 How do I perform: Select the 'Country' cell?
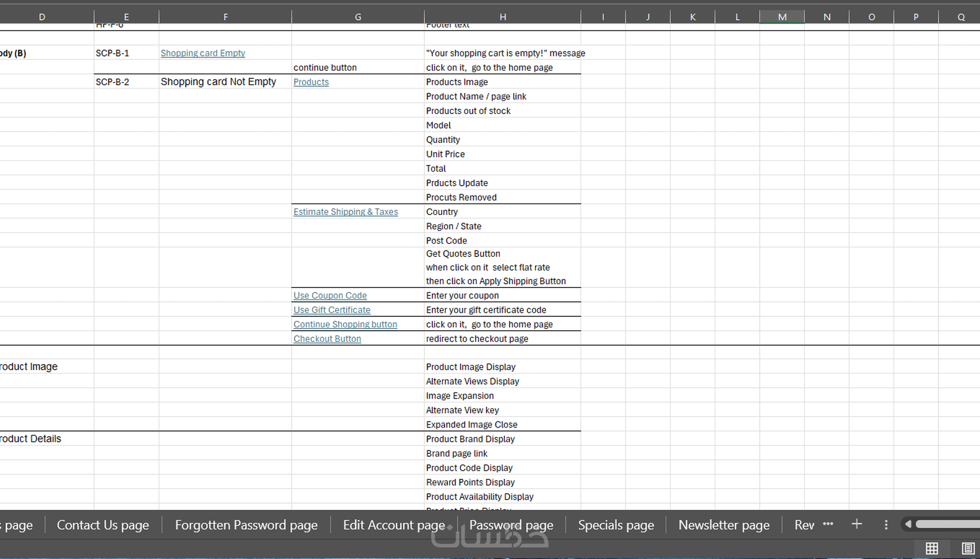[x=503, y=211]
